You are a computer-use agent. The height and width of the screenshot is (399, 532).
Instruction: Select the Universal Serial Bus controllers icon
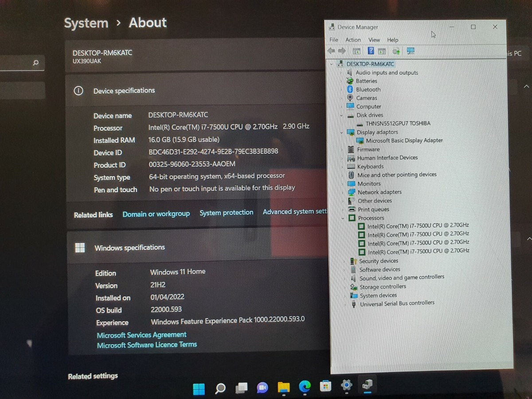pos(354,304)
